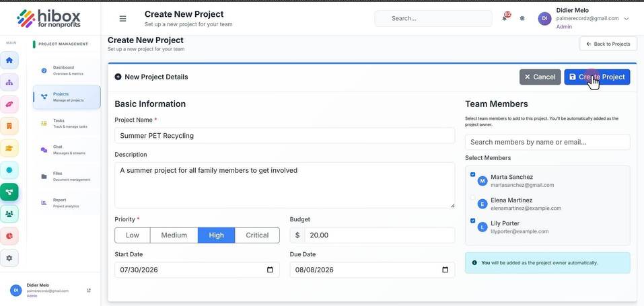644x306 pixels.
Task: Click the Select Members label
Action: [x=488, y=158]
